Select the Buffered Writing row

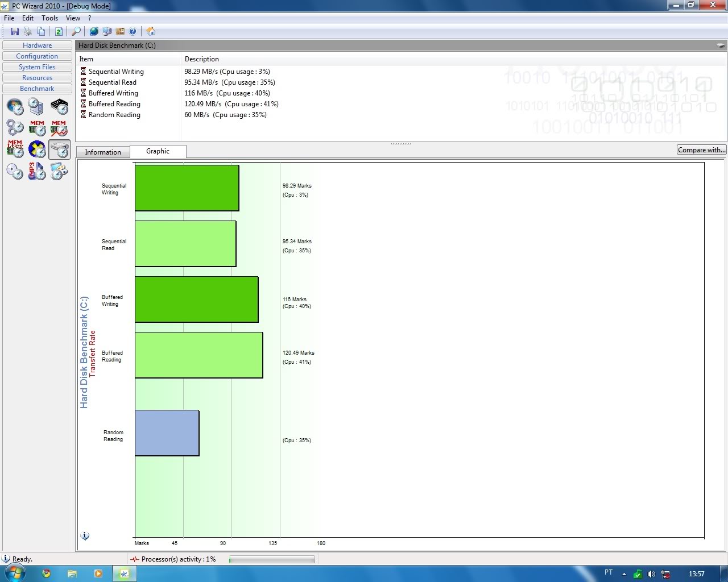coord(401,93)
